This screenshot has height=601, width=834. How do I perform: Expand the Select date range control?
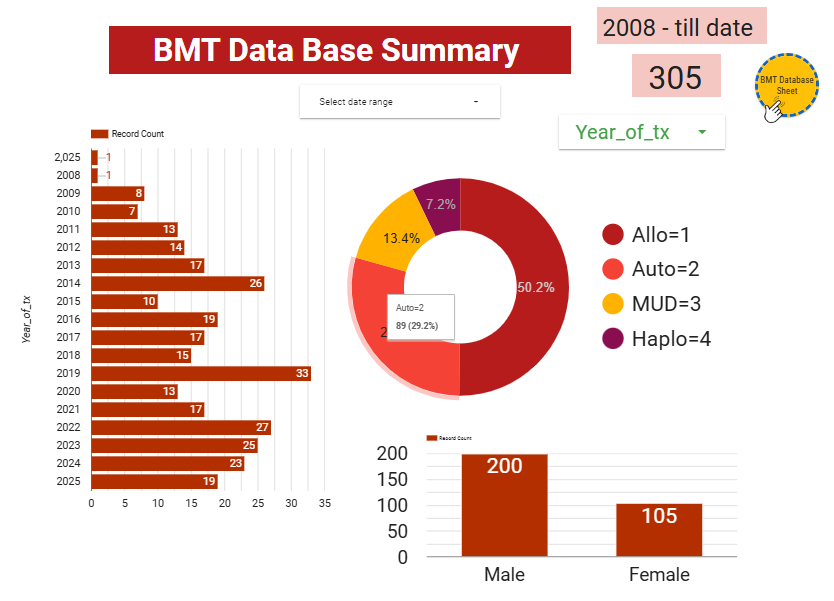point(399,102)
